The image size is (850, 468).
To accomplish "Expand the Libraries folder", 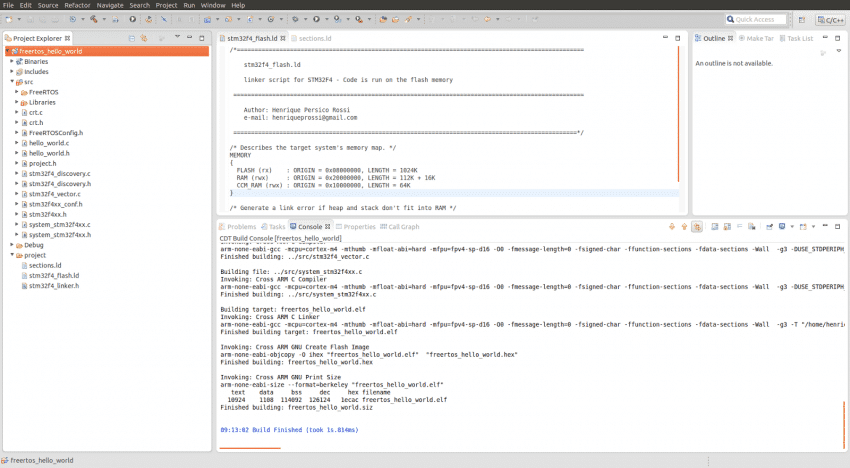I will pos(17,102).
